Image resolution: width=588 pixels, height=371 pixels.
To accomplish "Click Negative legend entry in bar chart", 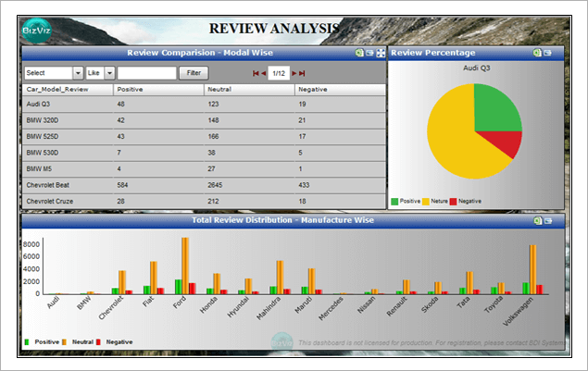I will pyautogui.click(x=115, y=342).
